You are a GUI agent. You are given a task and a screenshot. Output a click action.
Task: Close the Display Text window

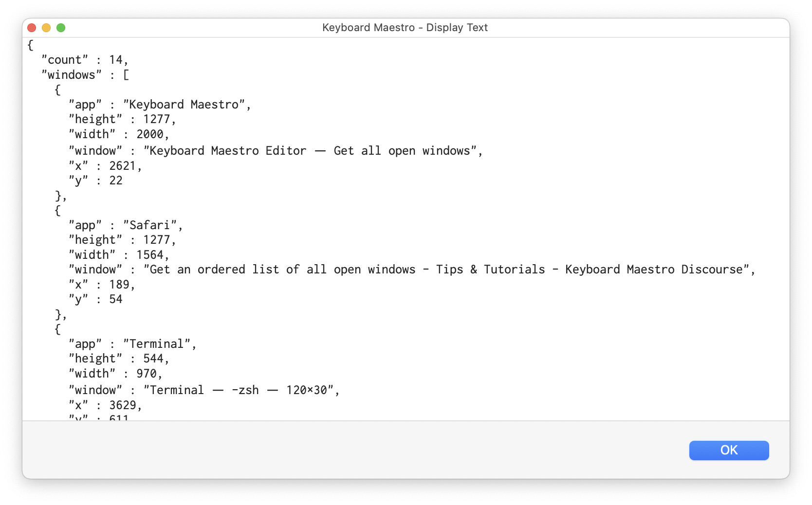click(x=32, y=28)
